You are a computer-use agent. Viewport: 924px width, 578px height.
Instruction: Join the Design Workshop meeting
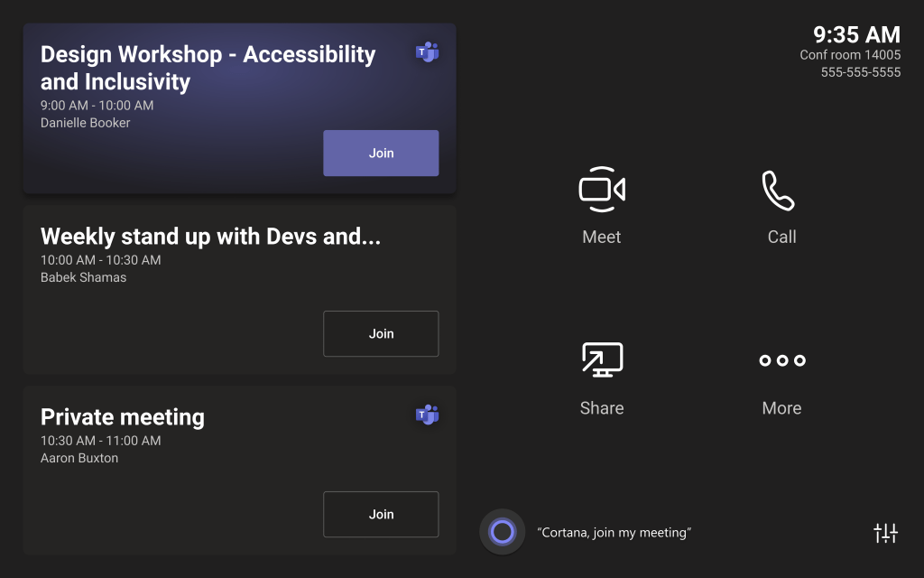pos(381,153)
